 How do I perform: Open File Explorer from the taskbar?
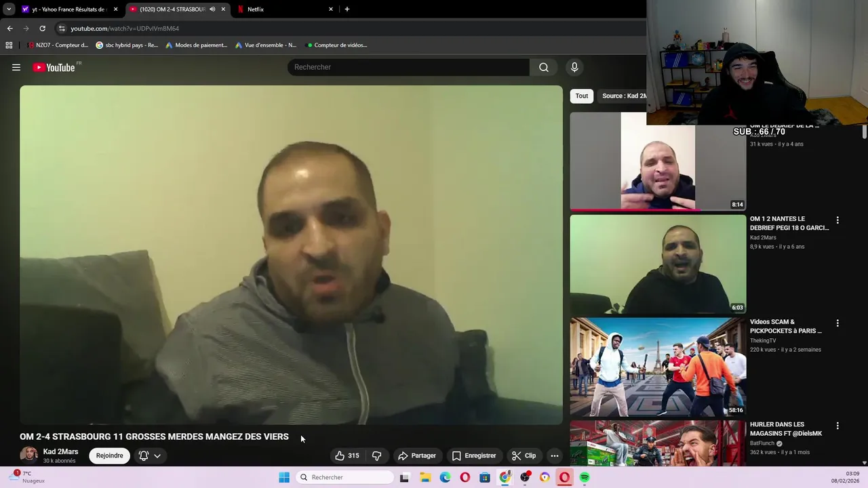(425, 477)
